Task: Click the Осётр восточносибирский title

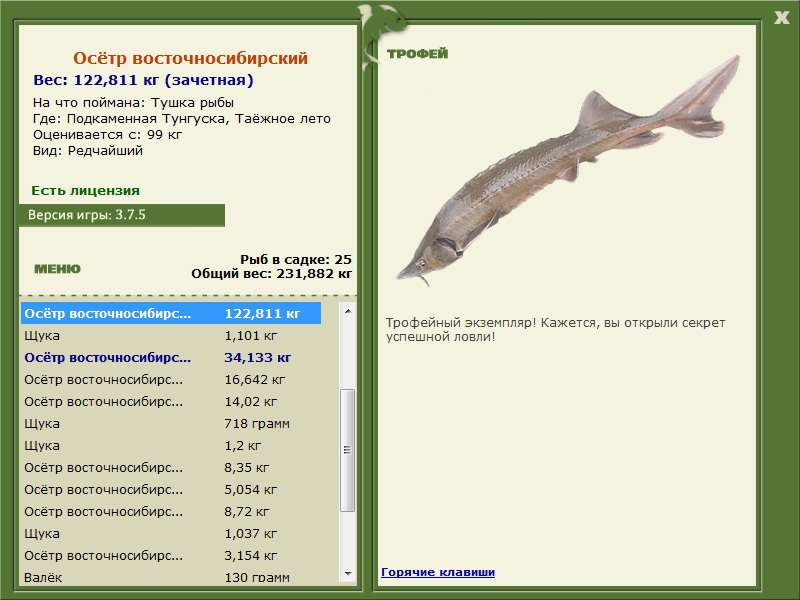Action: (x=190, y=58)
